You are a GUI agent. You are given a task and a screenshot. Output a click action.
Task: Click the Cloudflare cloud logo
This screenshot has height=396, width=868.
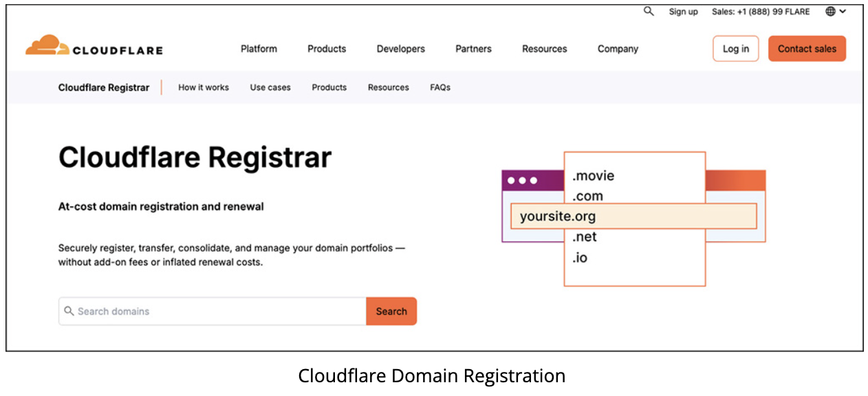point(47,45)
